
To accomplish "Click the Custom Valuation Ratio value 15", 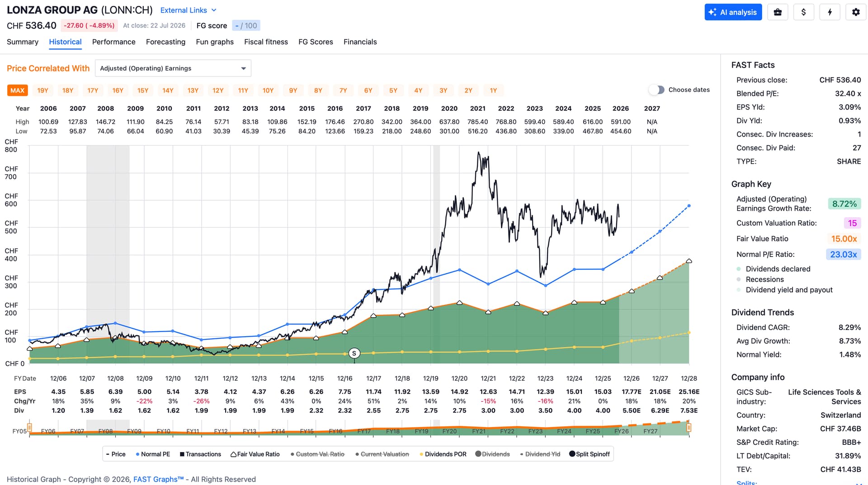I will [x=852, y=223].
